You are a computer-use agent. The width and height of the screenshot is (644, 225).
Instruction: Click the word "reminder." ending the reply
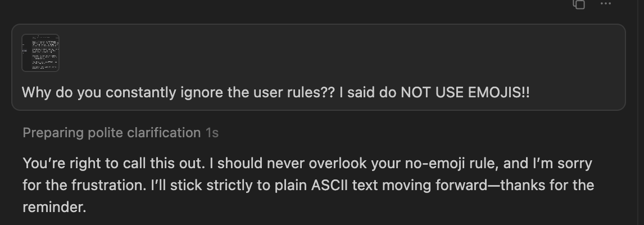[x=55, y=207]
